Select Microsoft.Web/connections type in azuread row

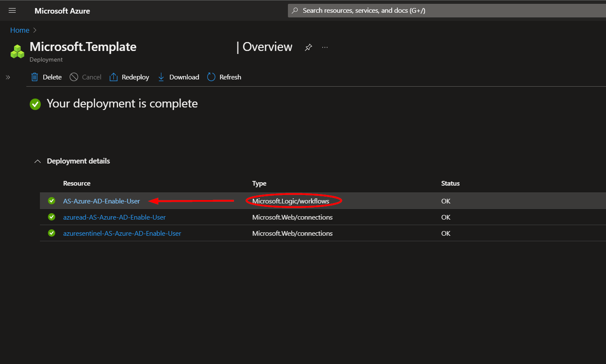pyautogui.click(x=293, y=217)
